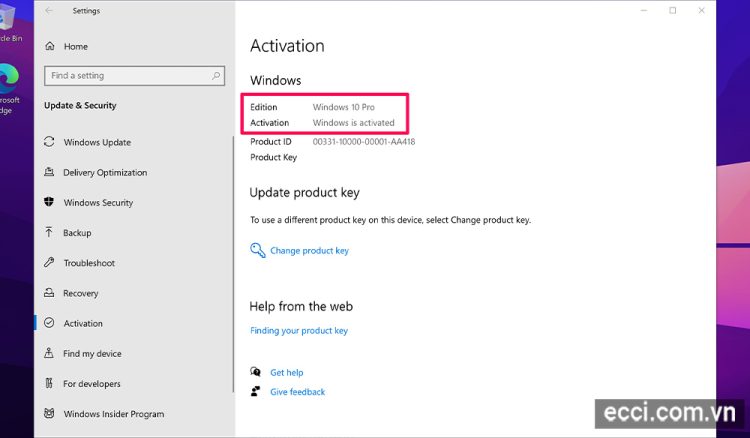Minimize the Settings window
Viewport: 750px width, 438px height.
(644, 10)
